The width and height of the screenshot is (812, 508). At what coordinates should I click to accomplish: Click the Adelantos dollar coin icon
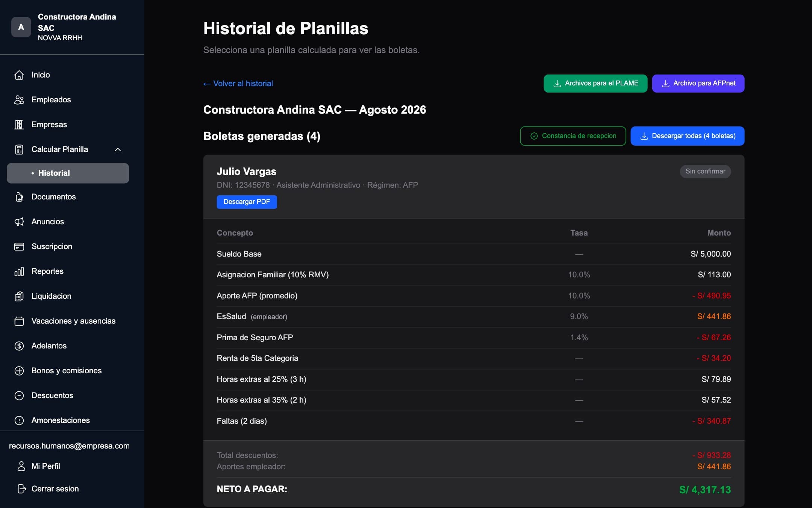[19, 346]
